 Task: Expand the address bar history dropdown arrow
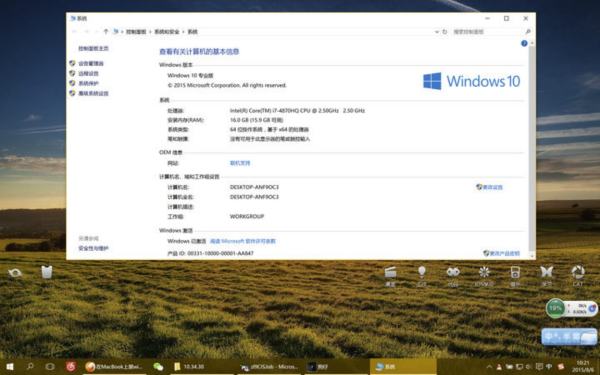click(x=437, y=32)
